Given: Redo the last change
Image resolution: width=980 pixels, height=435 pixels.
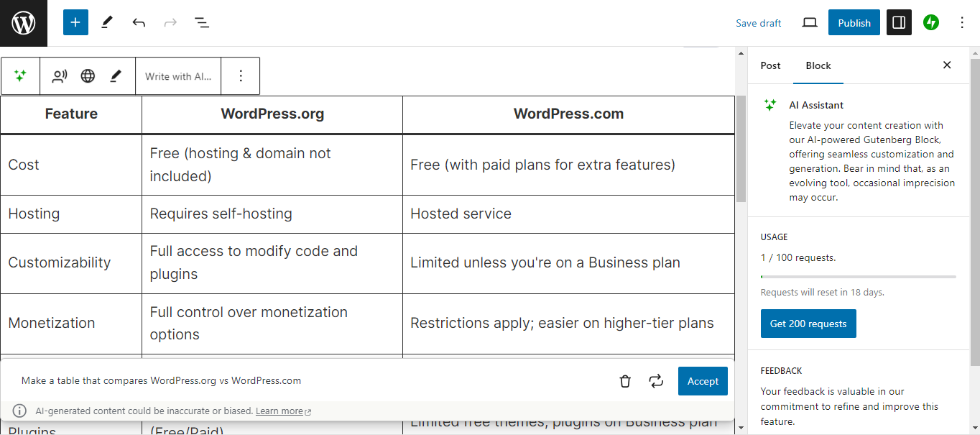Looking at the screenshot, I should [x=170, y=22].
